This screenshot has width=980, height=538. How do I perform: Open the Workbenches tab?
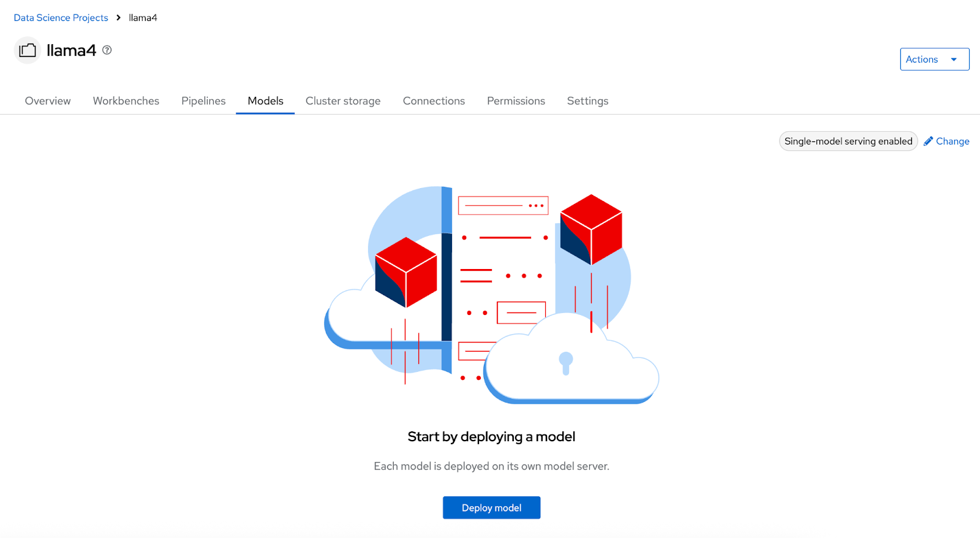click(126, 101)
